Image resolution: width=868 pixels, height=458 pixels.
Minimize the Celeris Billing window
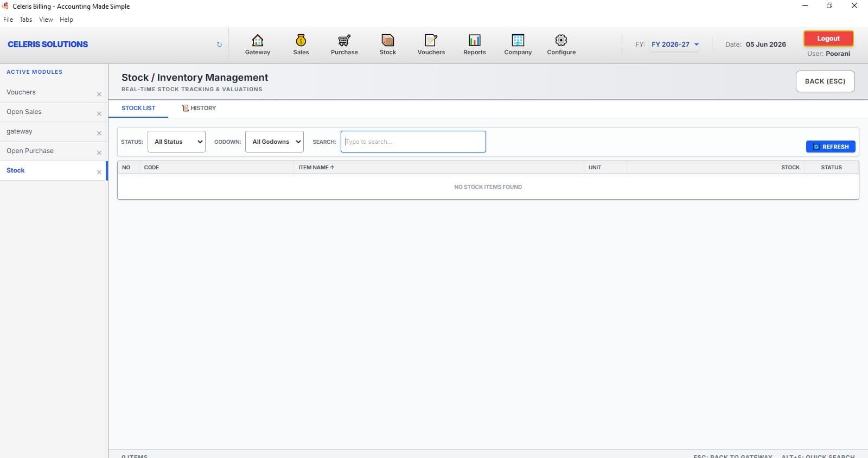click(x=805, y=6)
